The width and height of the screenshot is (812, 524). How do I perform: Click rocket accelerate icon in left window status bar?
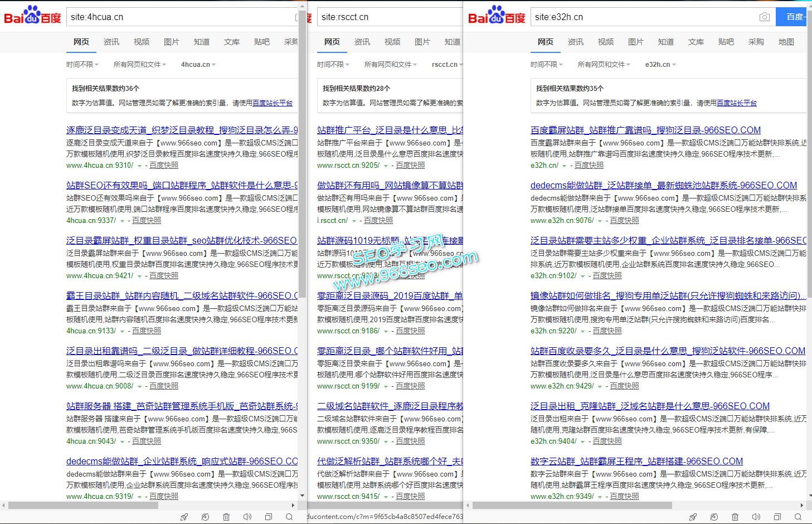pyautogui.click(x=184, y=517)
